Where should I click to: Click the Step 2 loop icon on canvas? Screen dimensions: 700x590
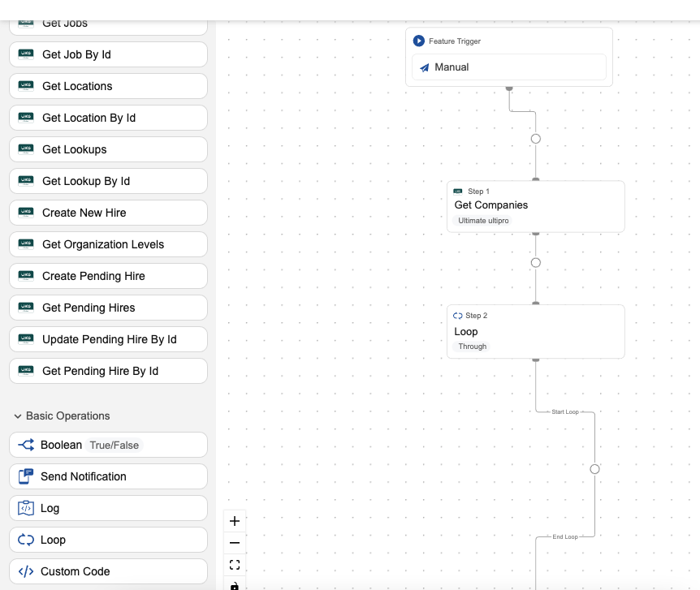457,316
